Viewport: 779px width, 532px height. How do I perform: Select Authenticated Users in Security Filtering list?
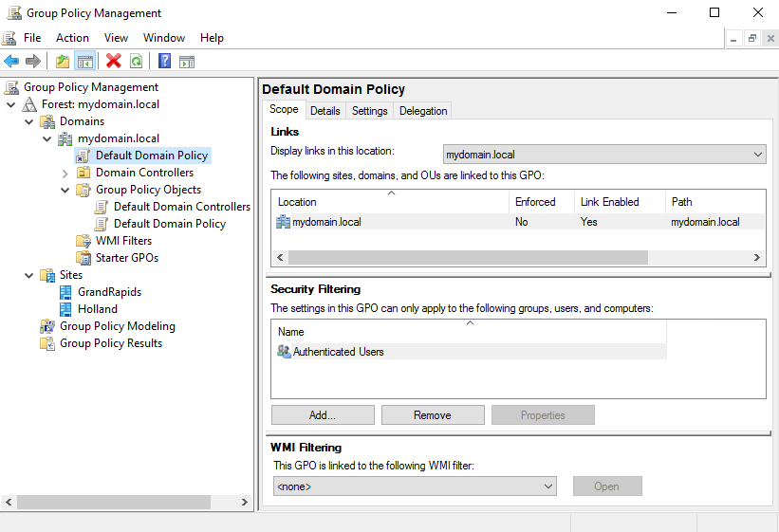pos(338,352)
